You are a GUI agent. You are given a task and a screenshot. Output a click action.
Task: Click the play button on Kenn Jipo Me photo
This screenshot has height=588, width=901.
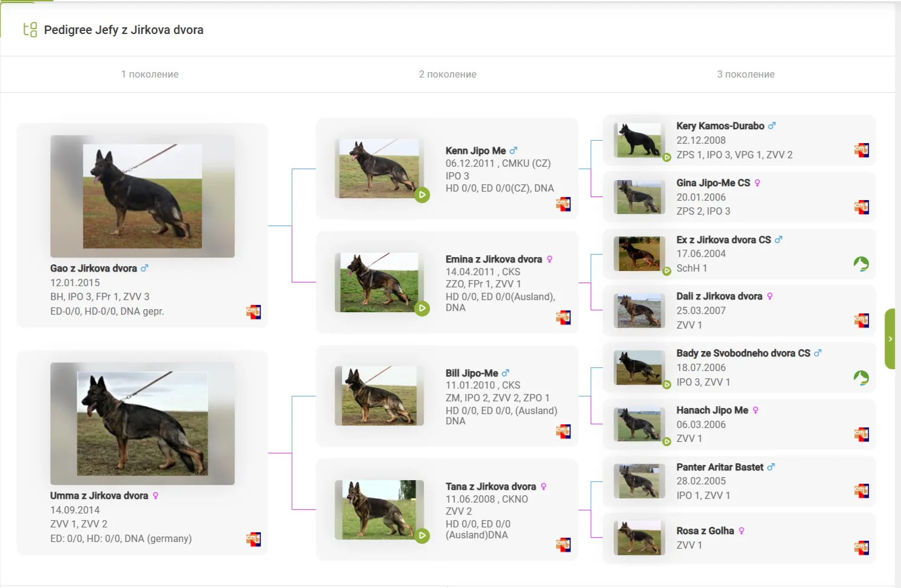[x=422, y=195]
